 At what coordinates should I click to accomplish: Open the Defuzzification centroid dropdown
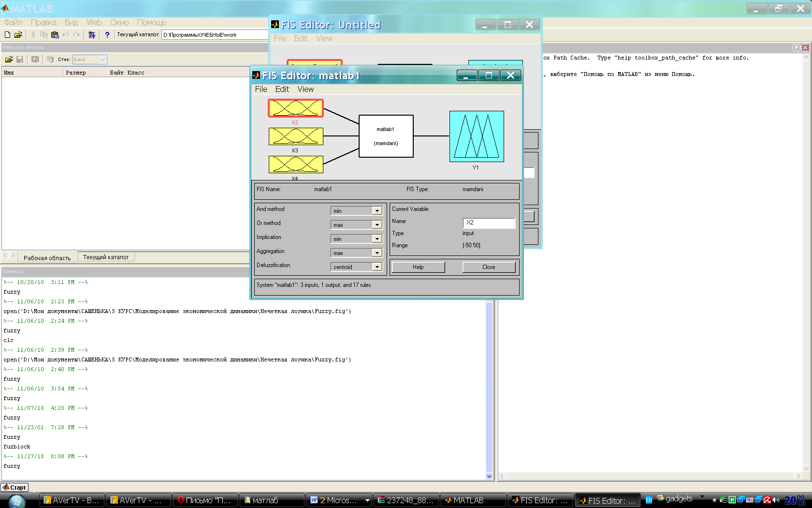(377, 267)
